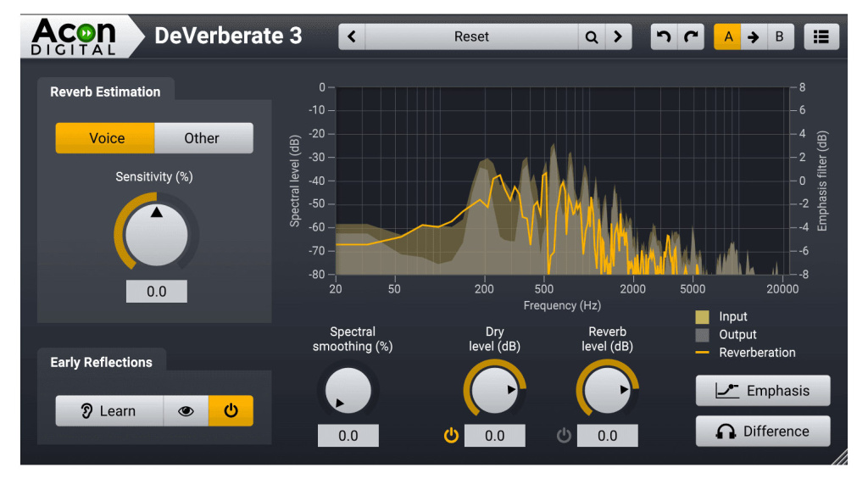This screenshot has width=868, height=479.
Task: Go to previous preset arrow
Action: (352, 37)
